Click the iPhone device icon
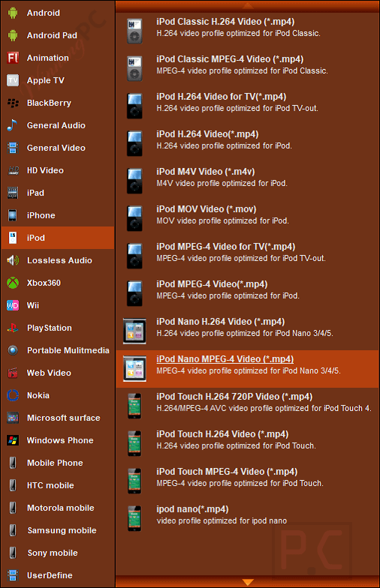 13,215
